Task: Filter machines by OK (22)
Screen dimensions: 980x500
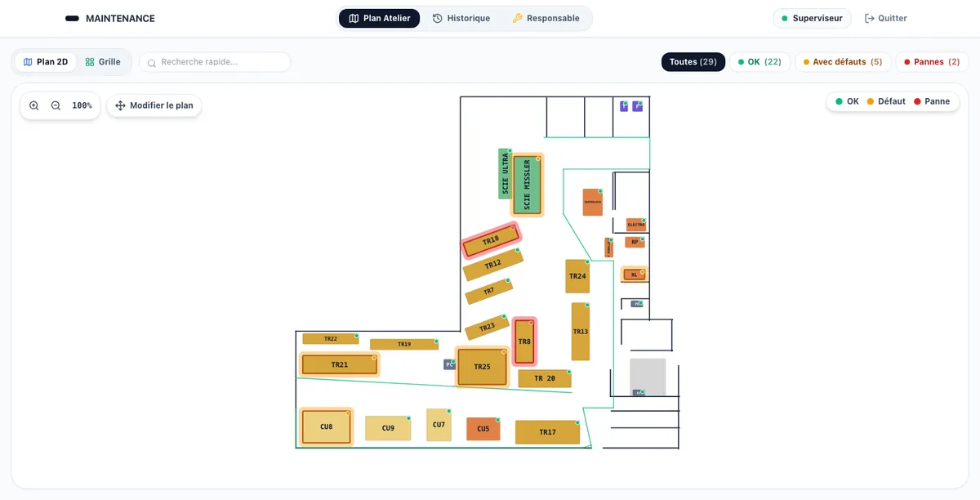Action: point(759,62)
